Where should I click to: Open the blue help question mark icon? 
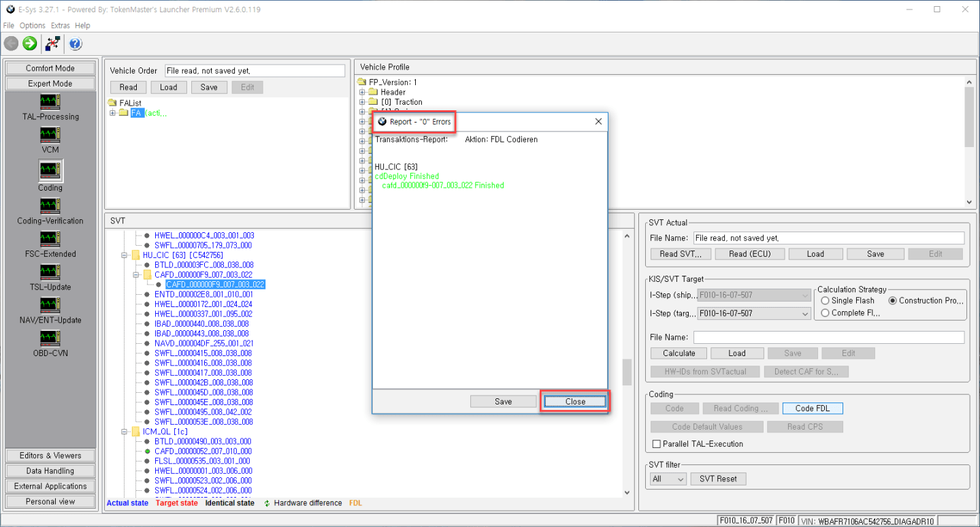click(x=75, y=44)
